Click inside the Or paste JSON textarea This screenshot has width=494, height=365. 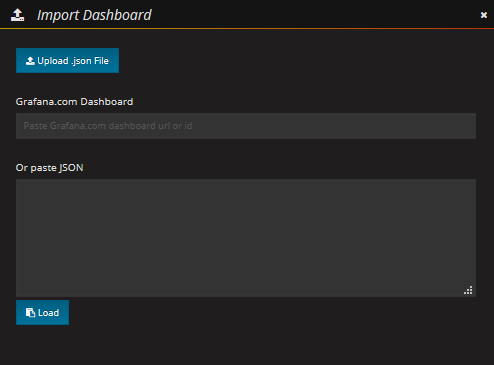click(246, 238)
